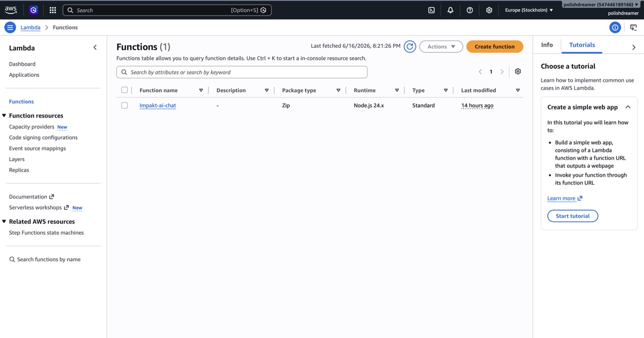Select all functions with the header checkbox
The image size is (644, 338).
[x=125, y=90]
